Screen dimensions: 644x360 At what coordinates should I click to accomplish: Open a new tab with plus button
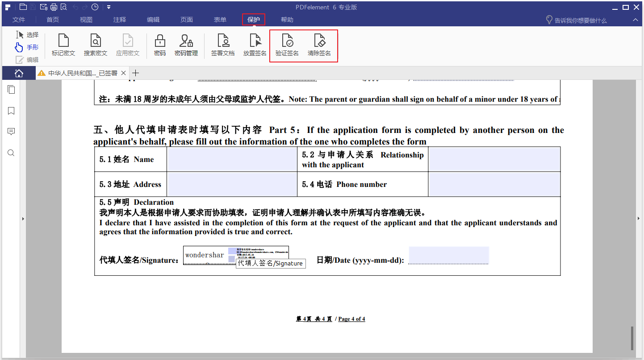pos(136,73)
